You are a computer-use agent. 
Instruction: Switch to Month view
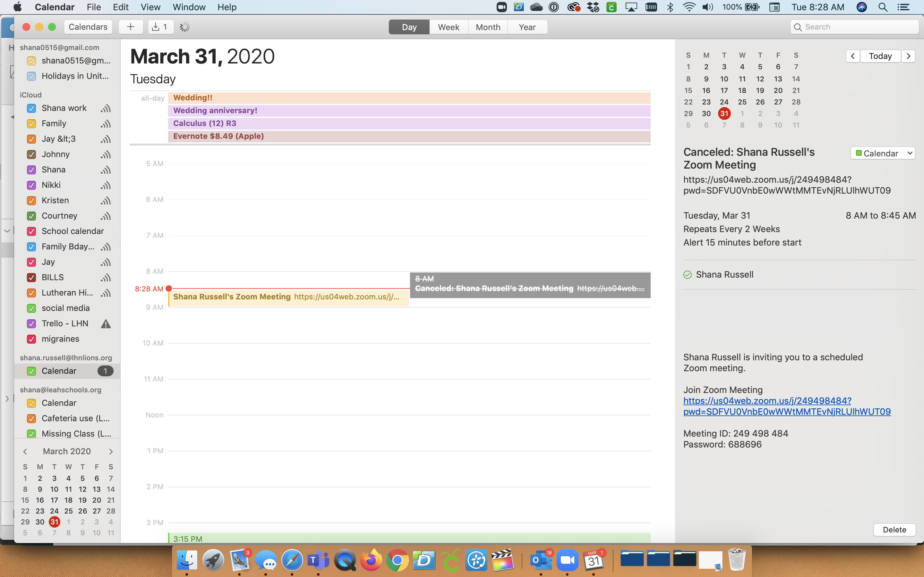tap(487, 27)
